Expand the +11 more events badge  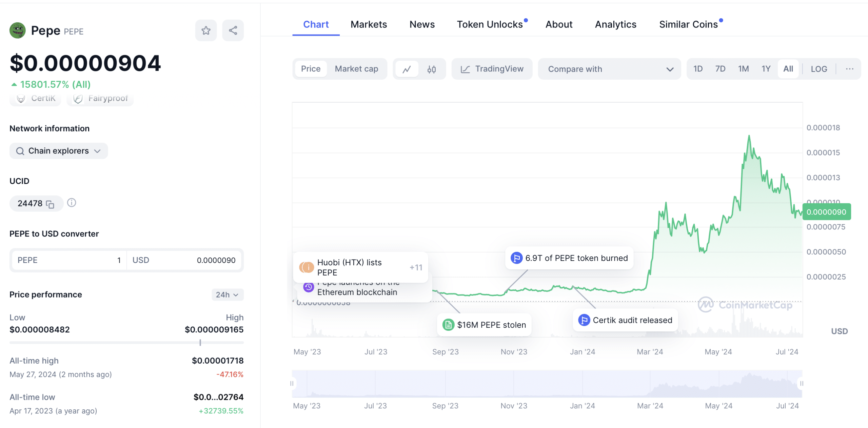click(416, 267)
